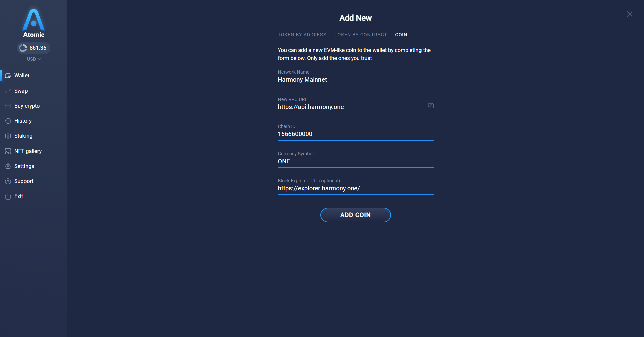View transaction History via its clock icon
644x337 pixels.
click(8, 121)
